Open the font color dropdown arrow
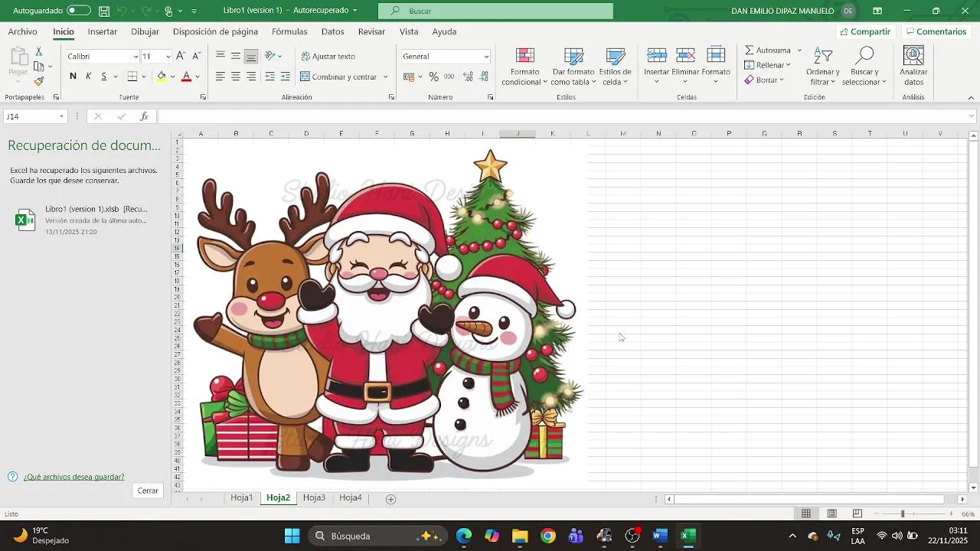 pos(198,77)
